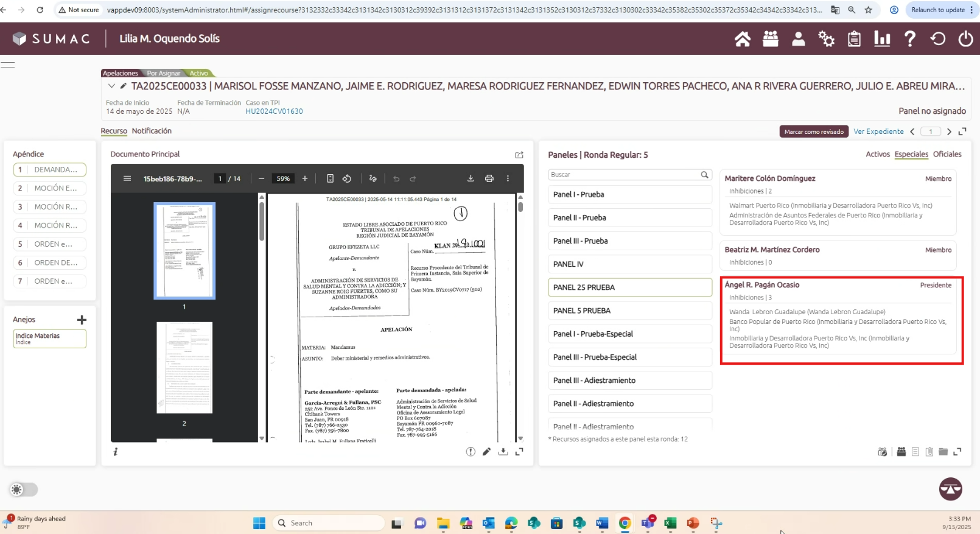Viewport: 980px width, 534px height.
Task: Open the help question mark icon
Action: point(909,39)
